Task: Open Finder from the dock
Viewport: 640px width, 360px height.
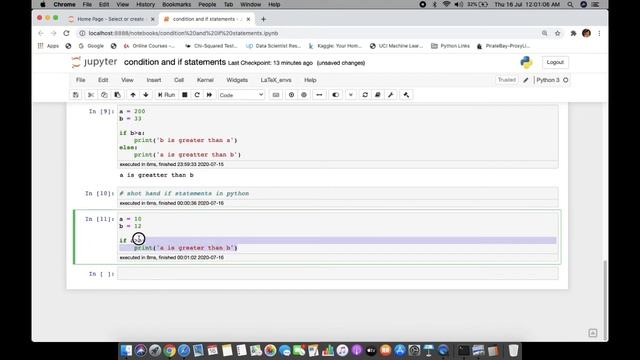Action: [x=127, y=351]
